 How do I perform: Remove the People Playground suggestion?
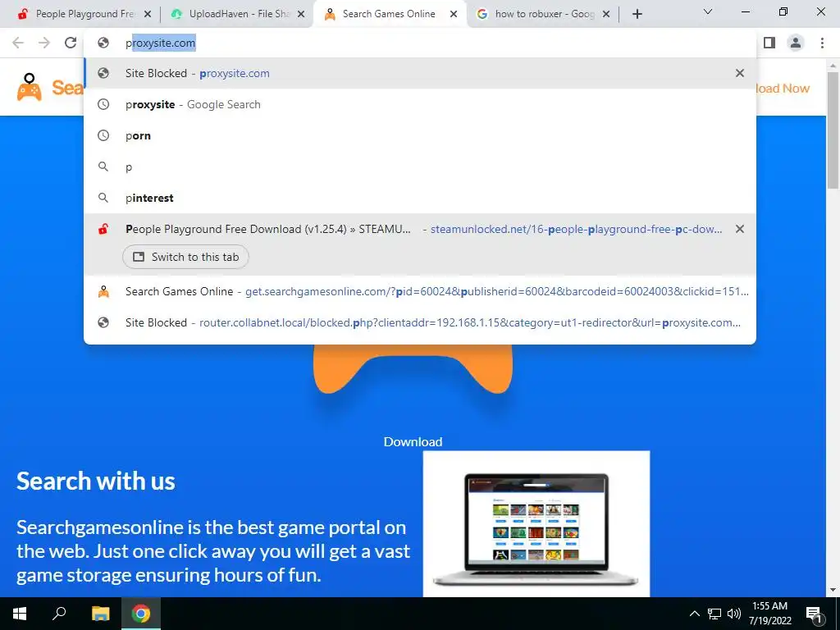coord(740,230)
